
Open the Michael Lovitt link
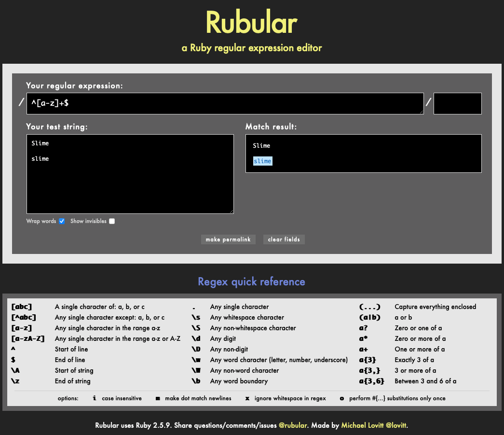pos(362,425)
